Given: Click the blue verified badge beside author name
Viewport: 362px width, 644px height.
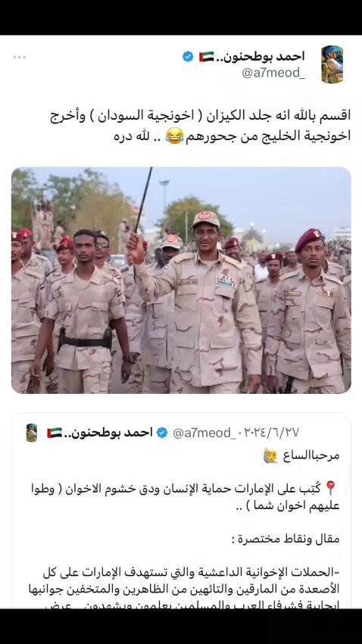Looking at the screenshot, I should click(188, 57).
